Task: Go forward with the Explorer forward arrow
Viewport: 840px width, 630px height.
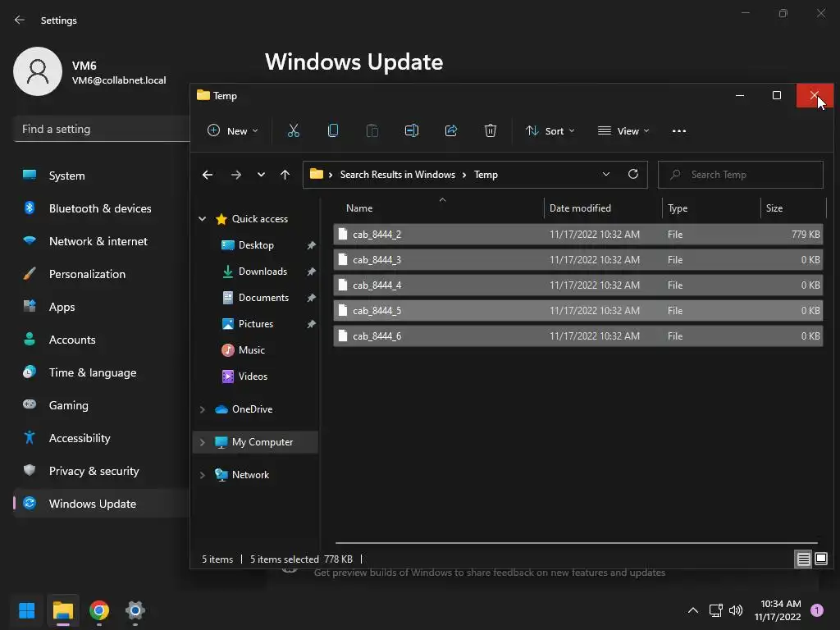Action: coord(235,175)
